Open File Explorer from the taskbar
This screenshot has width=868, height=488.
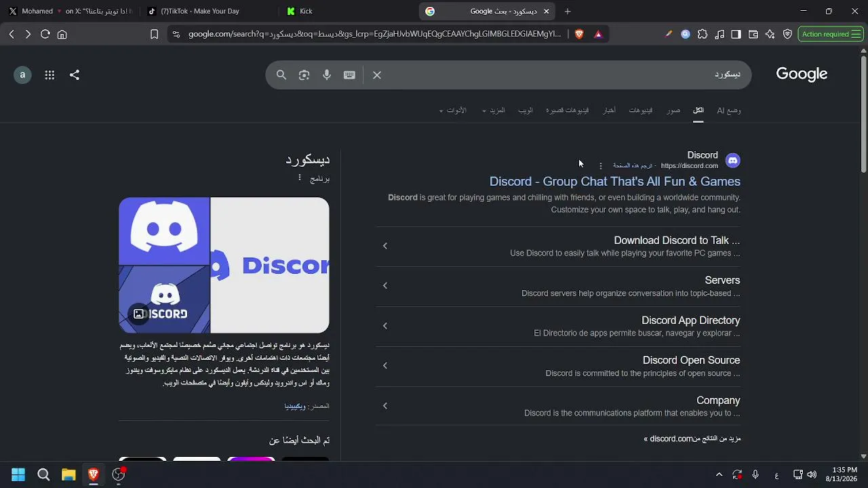click(x=68, y=474)
